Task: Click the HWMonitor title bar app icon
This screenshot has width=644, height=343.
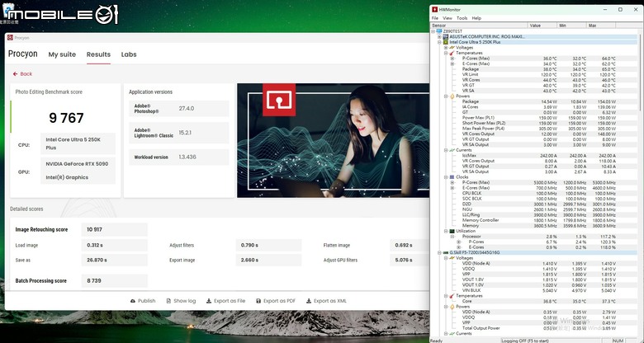Action: click(434, 9)
